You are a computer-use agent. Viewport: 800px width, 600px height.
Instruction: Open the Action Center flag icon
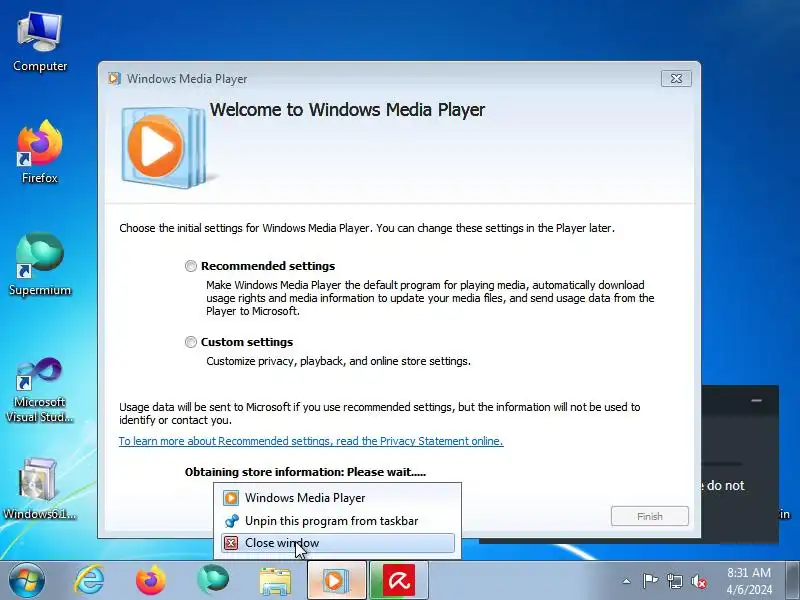tap(650, 581)
